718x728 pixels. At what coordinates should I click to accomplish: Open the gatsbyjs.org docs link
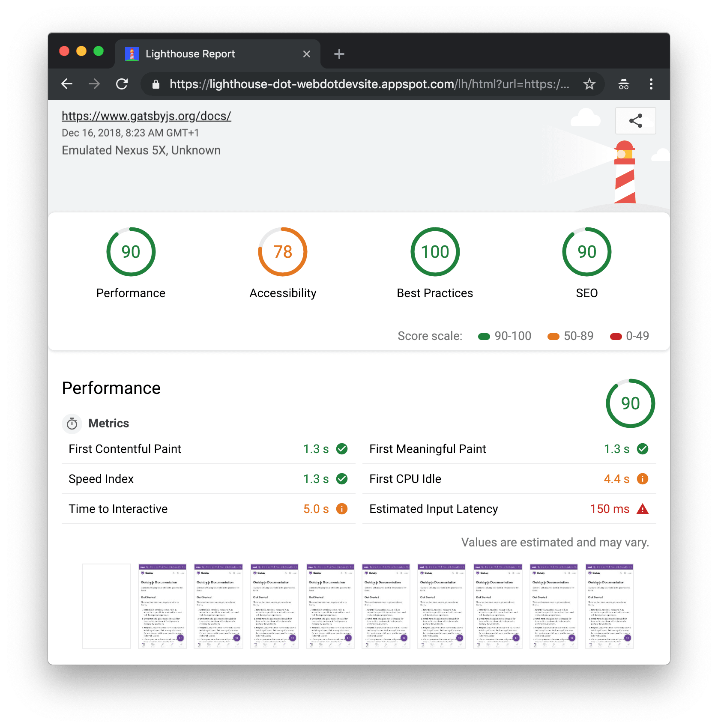(x=146, y=116)
